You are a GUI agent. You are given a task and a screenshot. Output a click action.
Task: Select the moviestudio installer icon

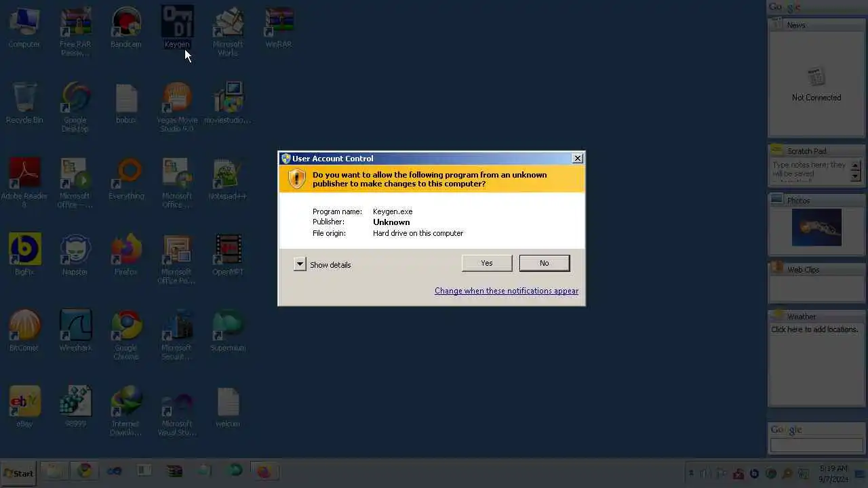click(228, 104)
